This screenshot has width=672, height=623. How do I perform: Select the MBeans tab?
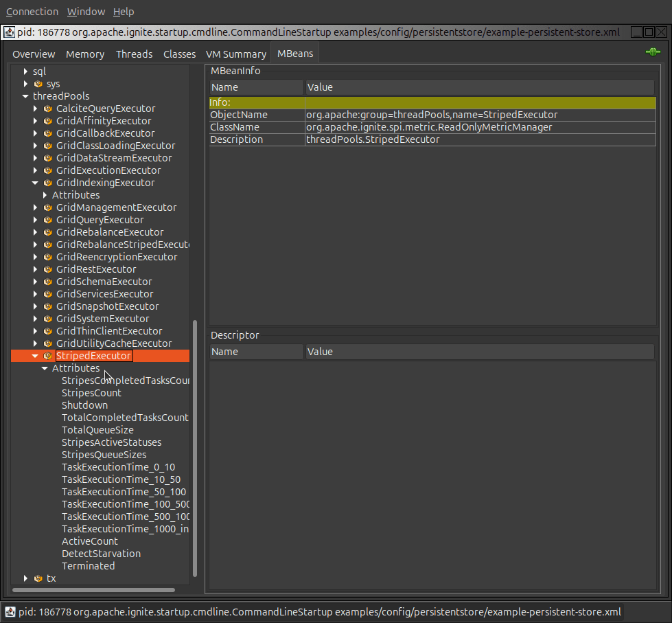295,54
